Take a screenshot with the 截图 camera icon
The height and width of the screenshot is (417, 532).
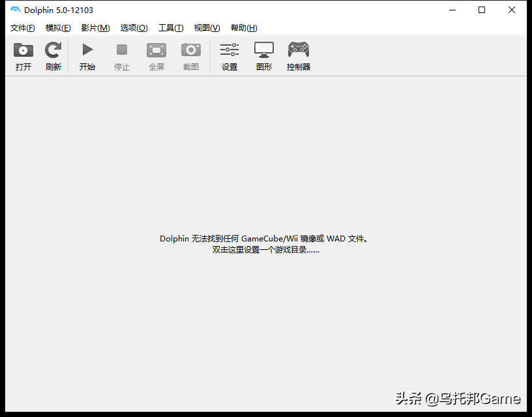(x=190, y=50)
